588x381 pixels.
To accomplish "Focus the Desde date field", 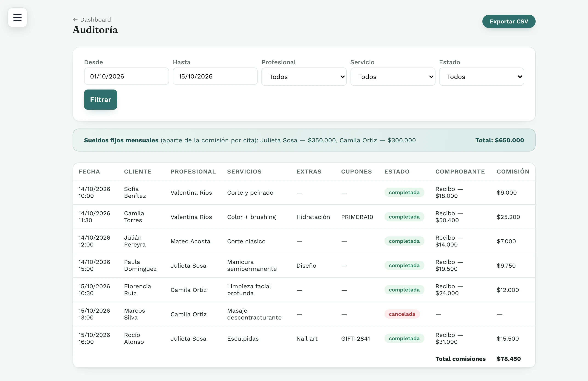I will point(127,76).
